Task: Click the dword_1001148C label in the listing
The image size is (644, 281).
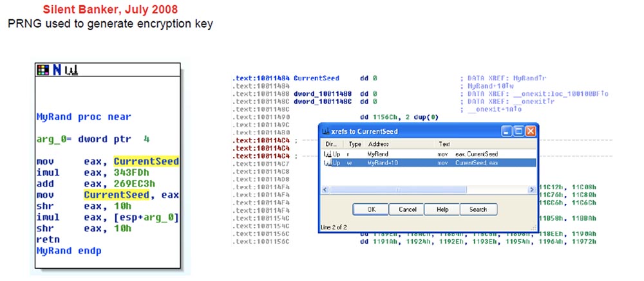Action: click(321, 102)
